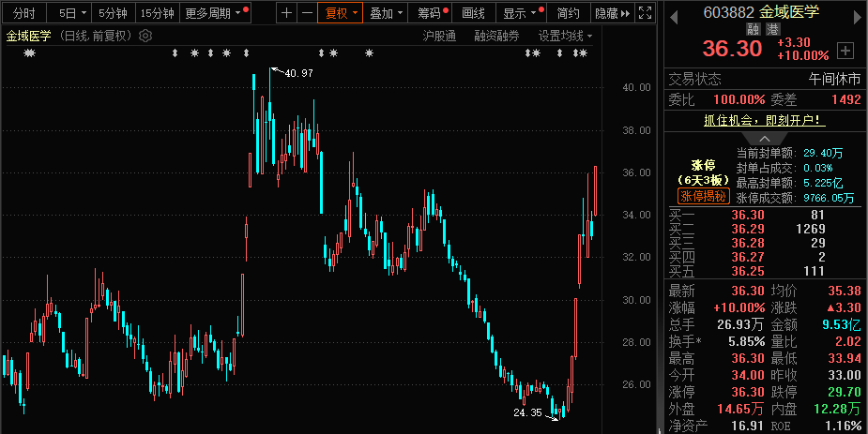This screenshot has height=434, width=868.
Task: Switch chart to fullscreen mode
Action: [644, 13]
